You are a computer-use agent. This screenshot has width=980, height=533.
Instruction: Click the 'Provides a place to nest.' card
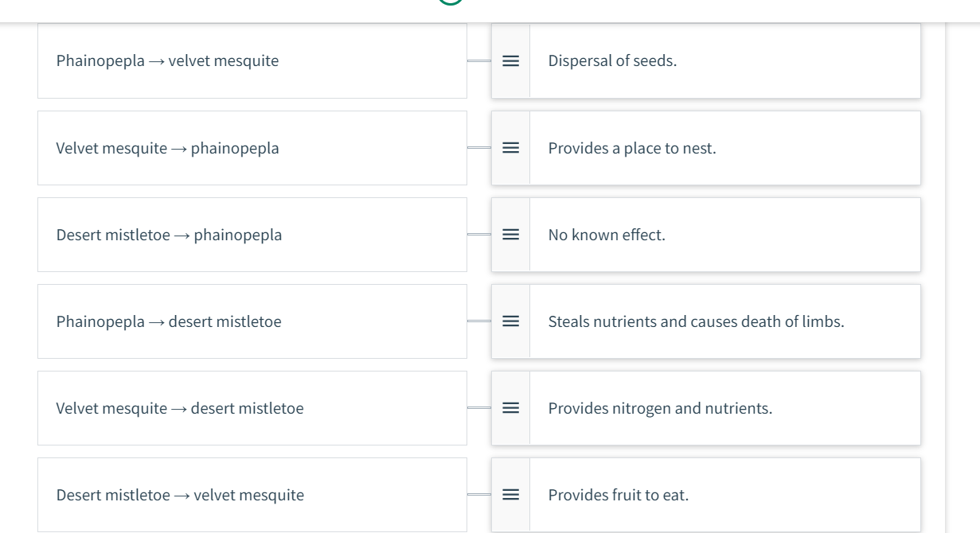pos(724,148)
